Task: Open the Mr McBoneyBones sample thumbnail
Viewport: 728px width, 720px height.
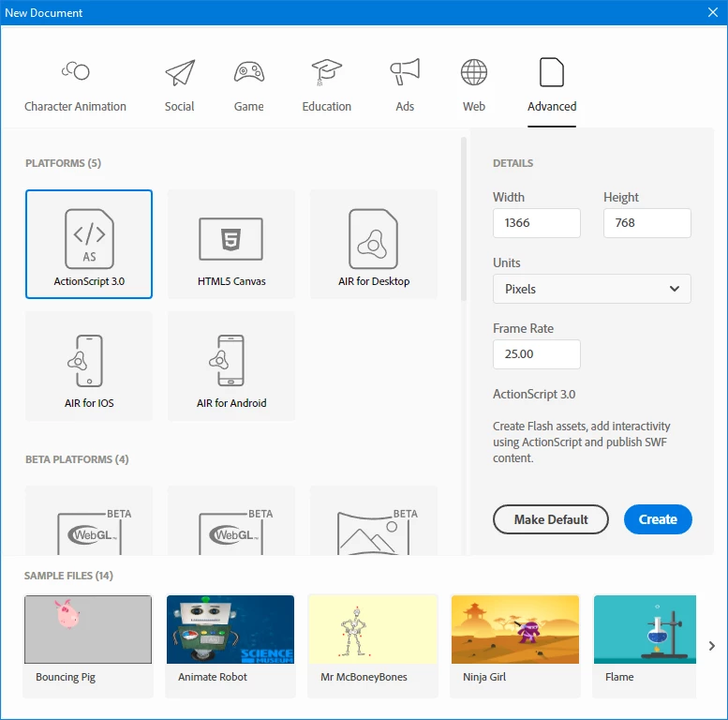Action: 373,629
